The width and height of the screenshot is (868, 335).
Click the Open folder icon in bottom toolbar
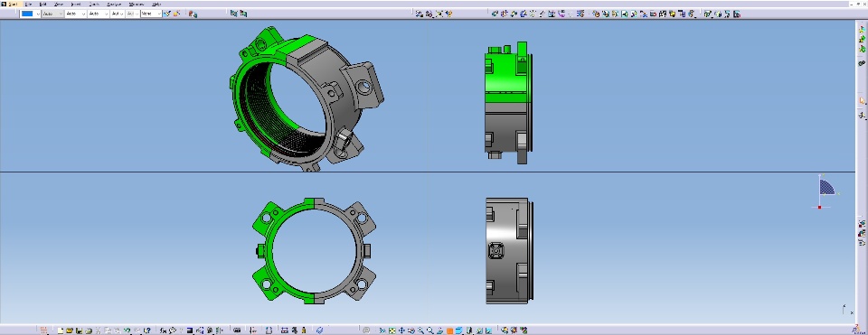(x=70, y=330)
